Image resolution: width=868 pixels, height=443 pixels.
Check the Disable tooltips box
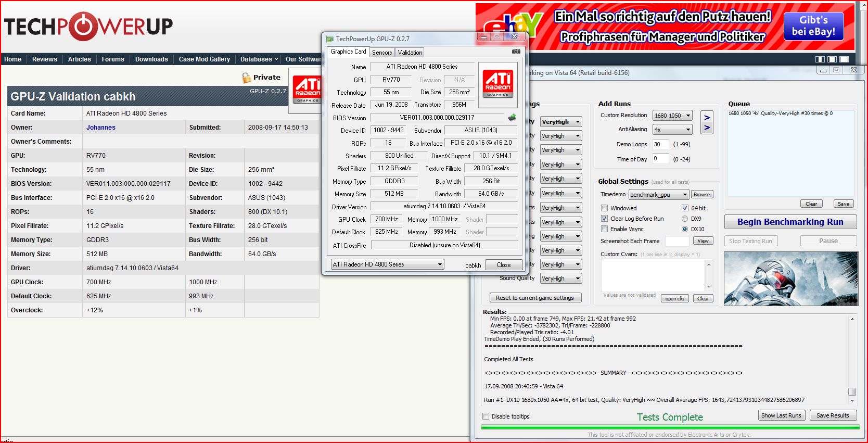(486, 416)
